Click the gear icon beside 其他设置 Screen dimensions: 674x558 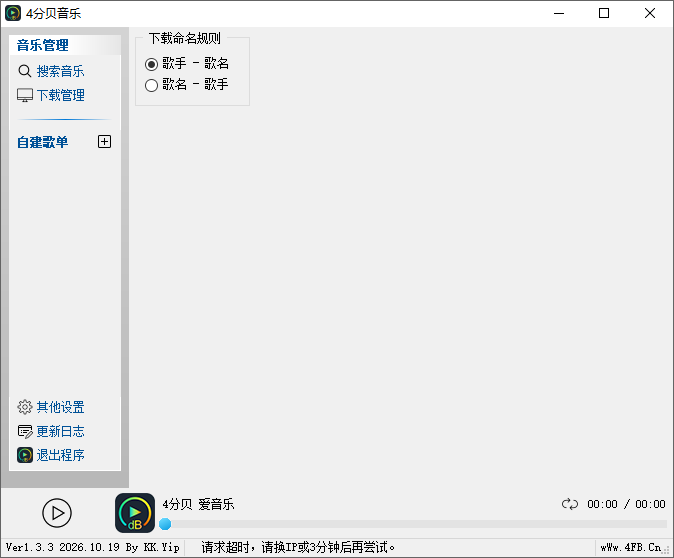[x=25, y=407]
